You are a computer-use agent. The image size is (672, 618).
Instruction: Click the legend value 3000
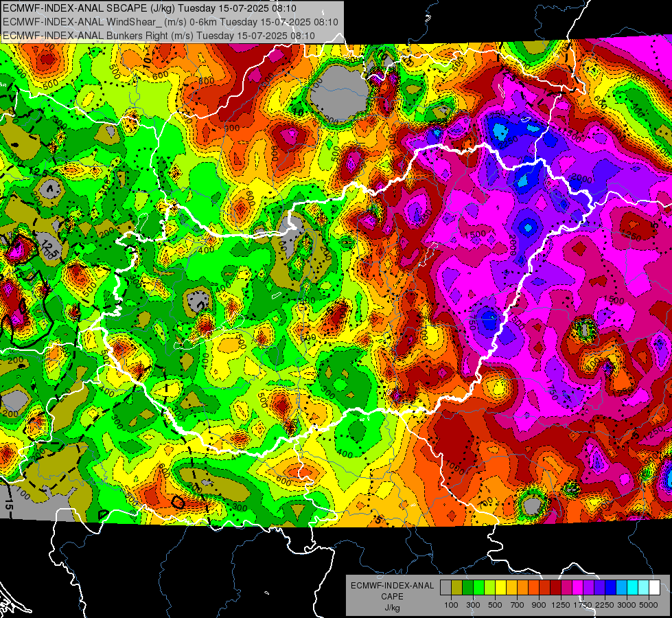point(627,605)
